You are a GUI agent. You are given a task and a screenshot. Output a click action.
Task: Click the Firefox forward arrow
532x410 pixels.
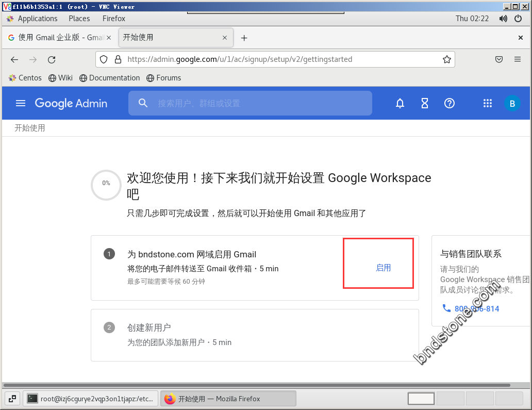tap(33, 60)
